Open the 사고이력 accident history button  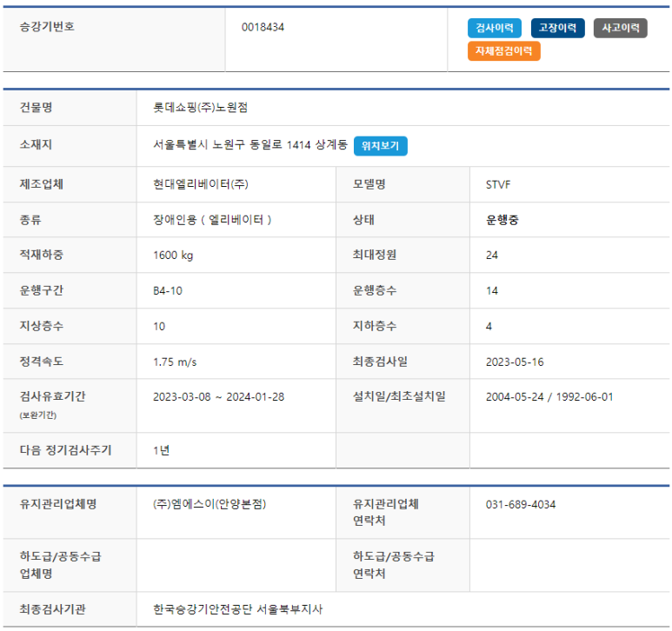tap(620, 29)
